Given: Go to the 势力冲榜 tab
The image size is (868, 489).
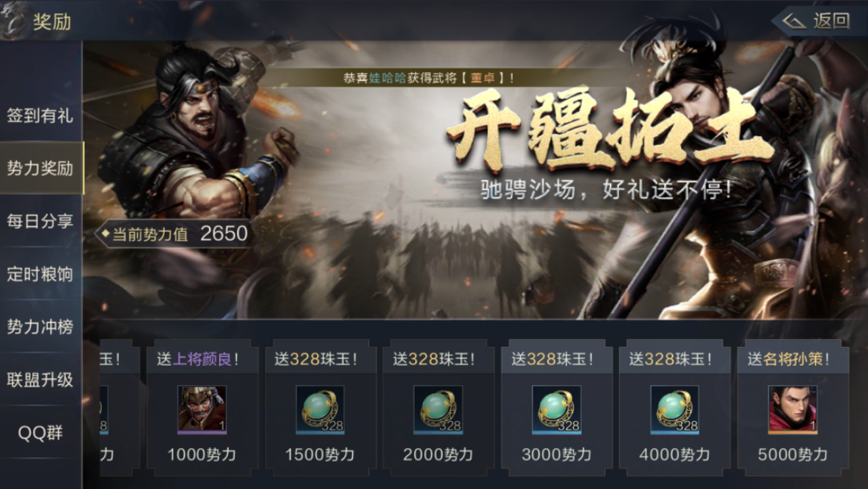Looking at the screenshot, I should tap(40, 327).
